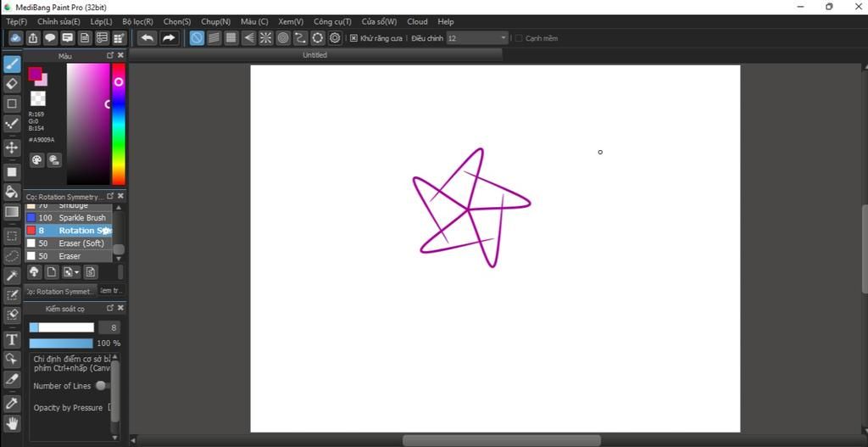
Task: Click the Redo arrow button
Action: [169, 37]
